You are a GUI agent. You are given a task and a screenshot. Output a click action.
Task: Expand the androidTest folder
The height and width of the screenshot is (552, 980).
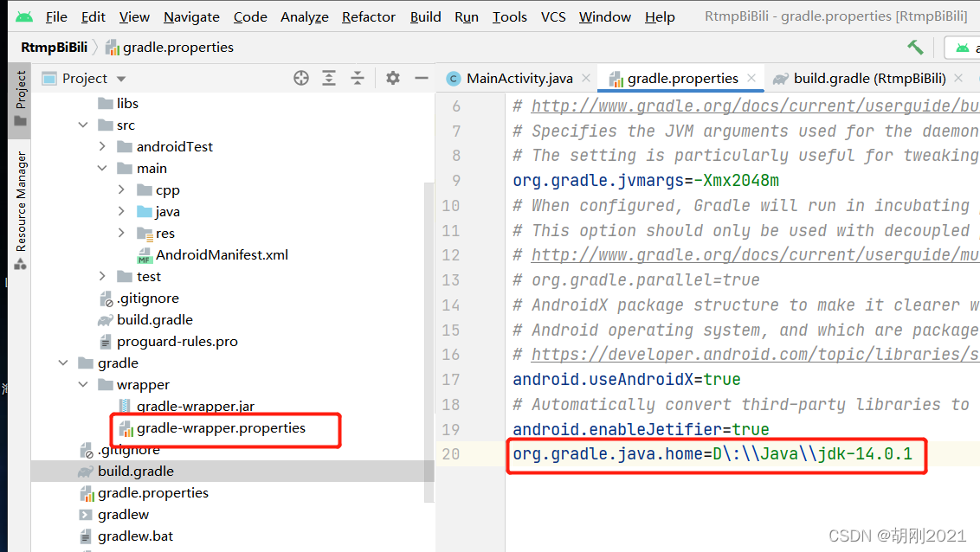click(x=102, y=147)
